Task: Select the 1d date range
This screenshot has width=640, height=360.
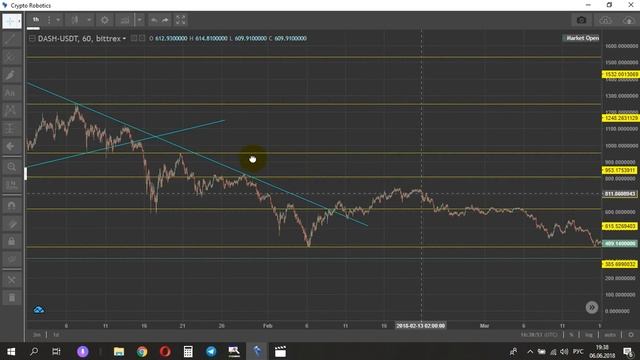Action: click(56, 335)
